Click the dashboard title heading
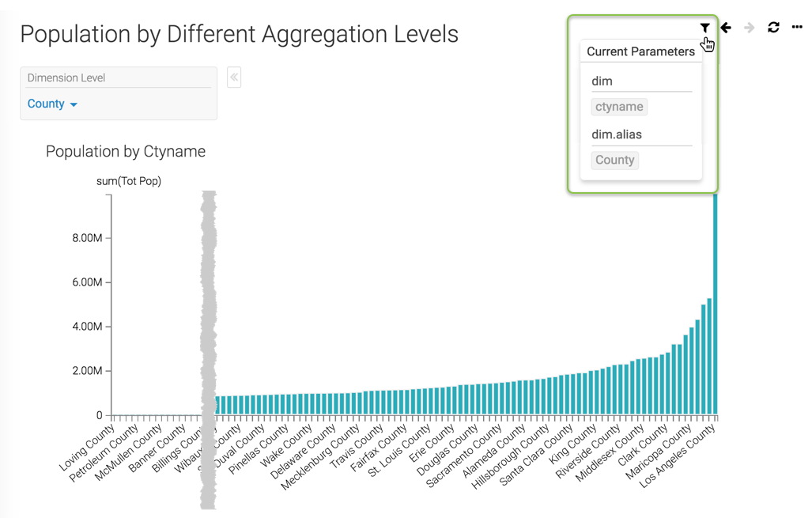Viewport: 812px width, 518px height. (239, 34)
